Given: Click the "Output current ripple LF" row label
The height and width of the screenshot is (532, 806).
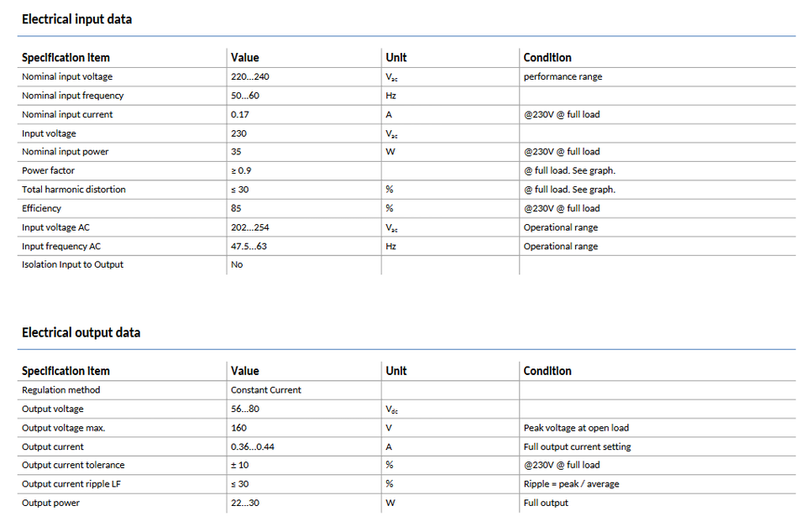Looking at the screenshot, I should click(x=71, y=484).
